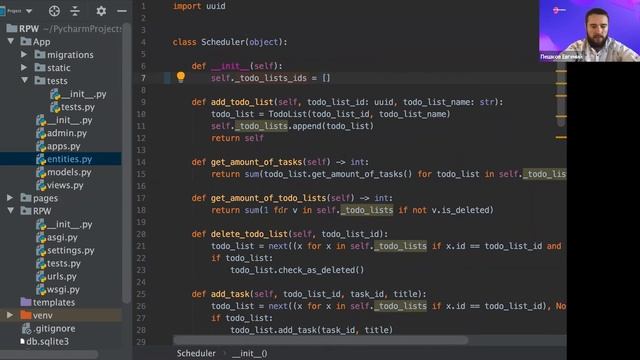Click the editor vertical scrollbar thumb
The image size is (640, 360).
point(561,94)
